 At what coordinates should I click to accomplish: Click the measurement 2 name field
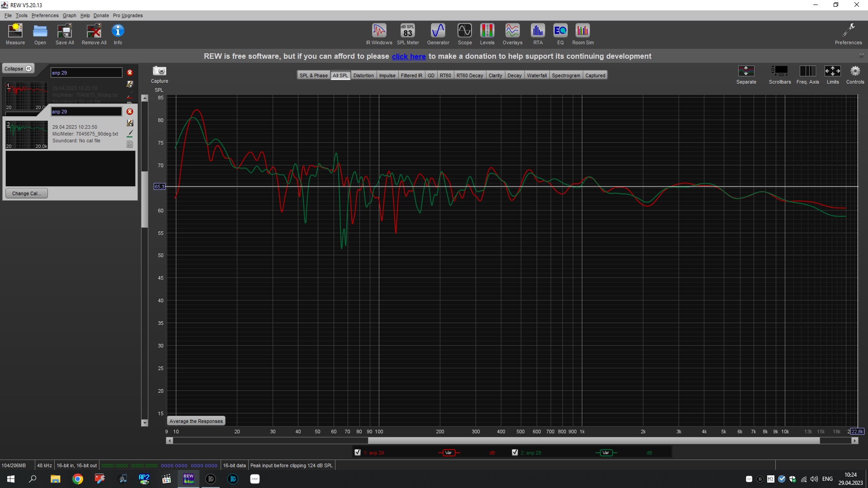click(x=86, y=112)
